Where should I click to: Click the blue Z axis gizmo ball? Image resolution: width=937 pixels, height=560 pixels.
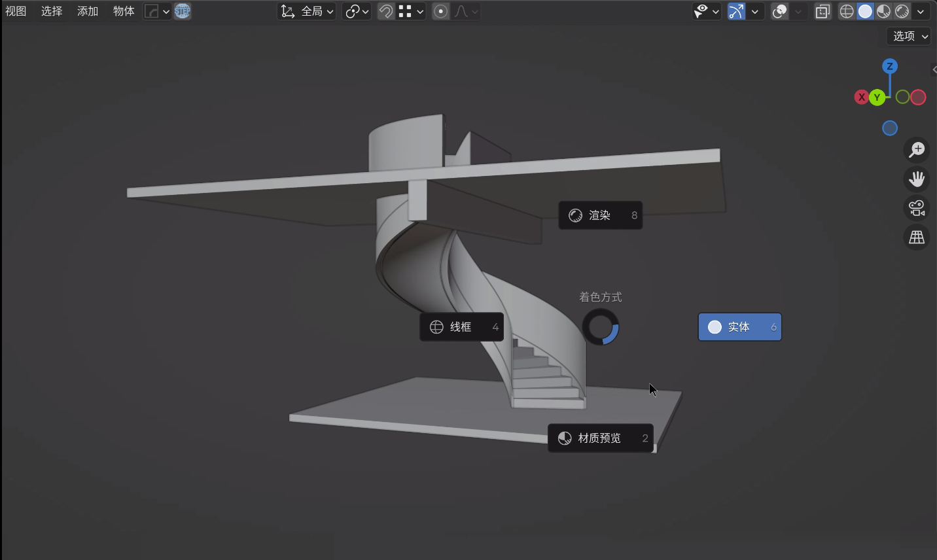point(890,66)
